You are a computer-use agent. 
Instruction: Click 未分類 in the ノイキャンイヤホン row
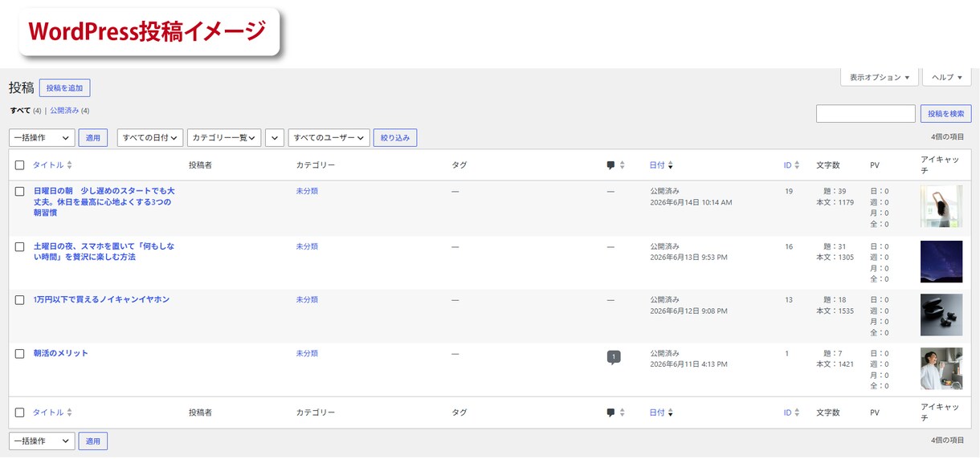307,299
